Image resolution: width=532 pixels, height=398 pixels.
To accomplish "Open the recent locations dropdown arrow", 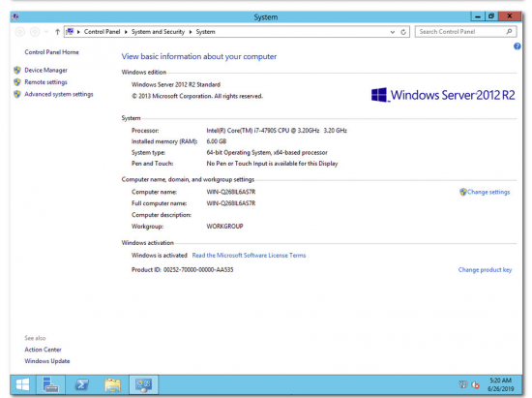I will pyautogui.click(x=46, y=32).
